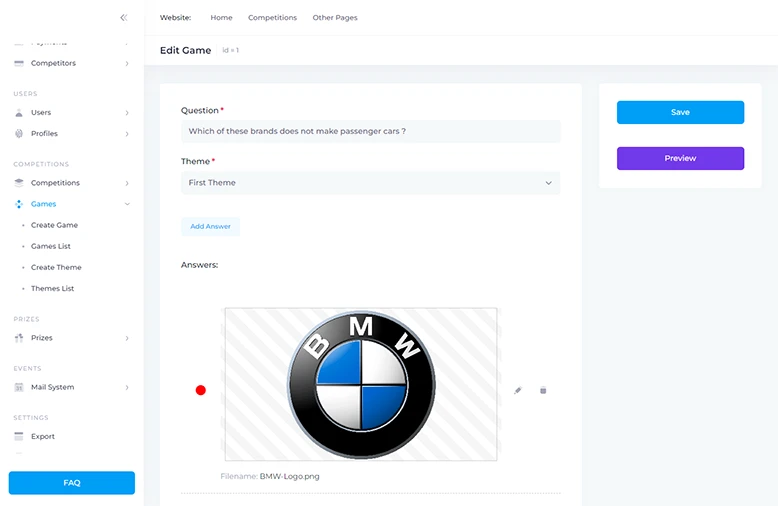Click the Add Answer button
The width and height of the screenshot is (778, 506).
click(x=210, y=226)
